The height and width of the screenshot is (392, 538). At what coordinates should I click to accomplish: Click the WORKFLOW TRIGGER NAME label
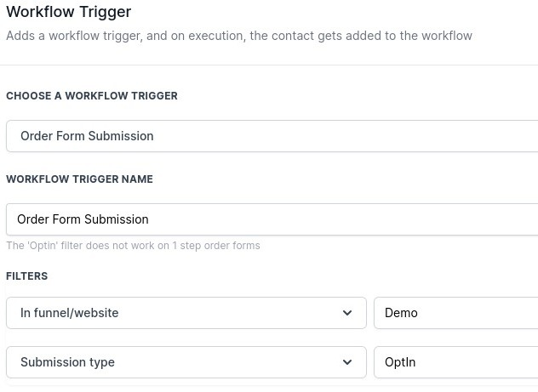point(79,179)
